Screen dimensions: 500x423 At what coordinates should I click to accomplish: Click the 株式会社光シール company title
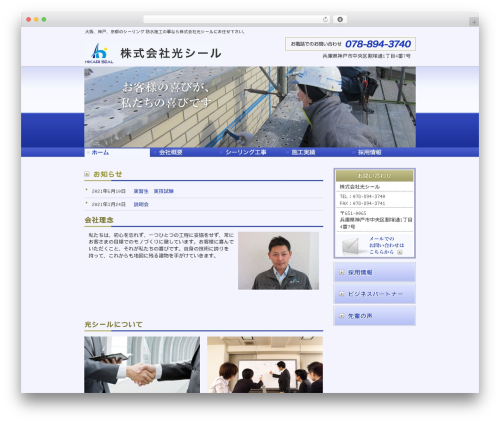click(x=171, y=53)
